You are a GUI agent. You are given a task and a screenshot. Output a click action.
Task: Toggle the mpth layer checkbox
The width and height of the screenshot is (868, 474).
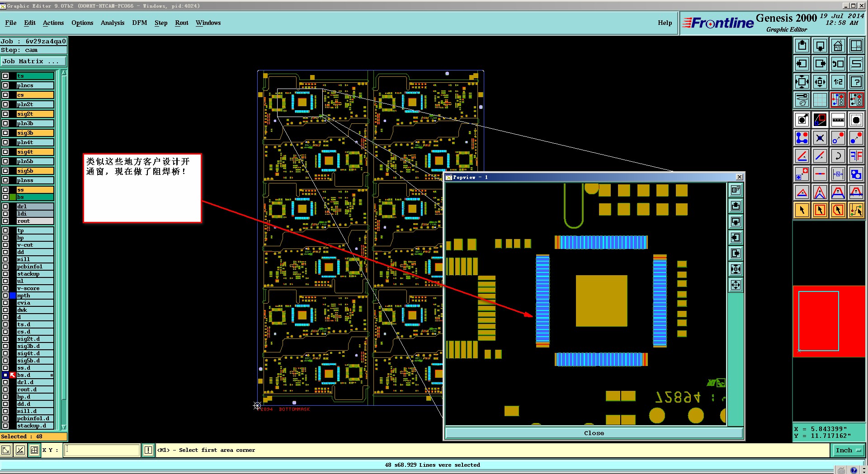5,296
